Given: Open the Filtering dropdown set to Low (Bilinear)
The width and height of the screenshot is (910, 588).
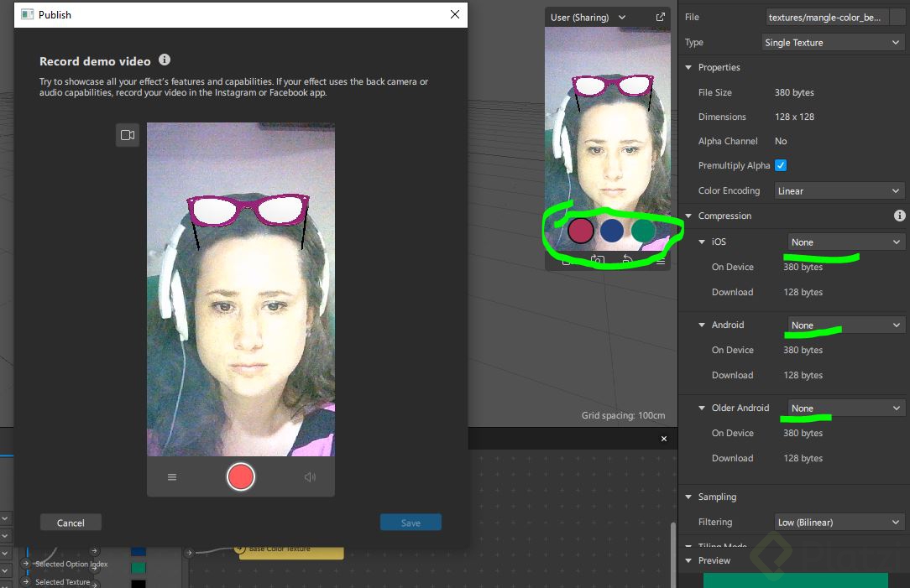Looking at the screenshot, I should click(x=839, y=523).
